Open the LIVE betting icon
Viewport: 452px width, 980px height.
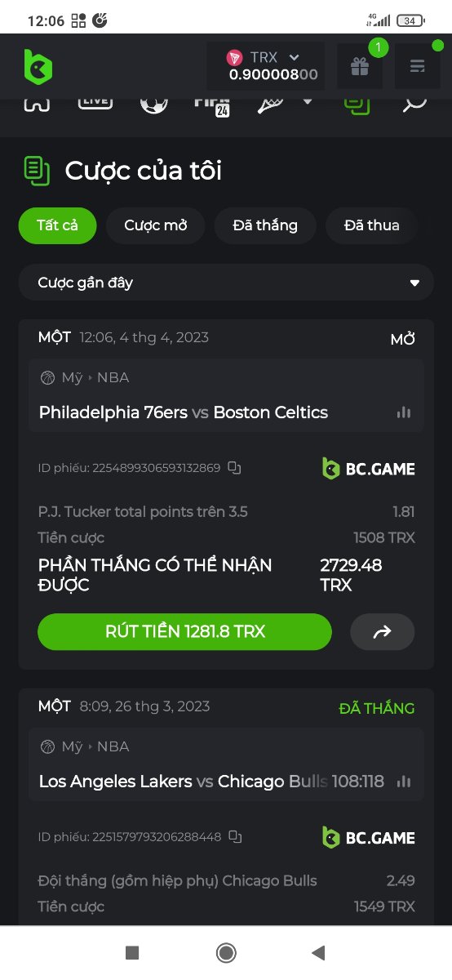[x=95, y=102]
